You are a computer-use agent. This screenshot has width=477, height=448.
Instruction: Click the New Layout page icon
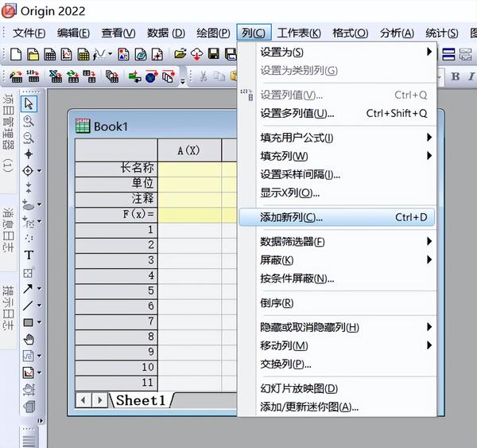pyautogui.click(x=123, y=55)
